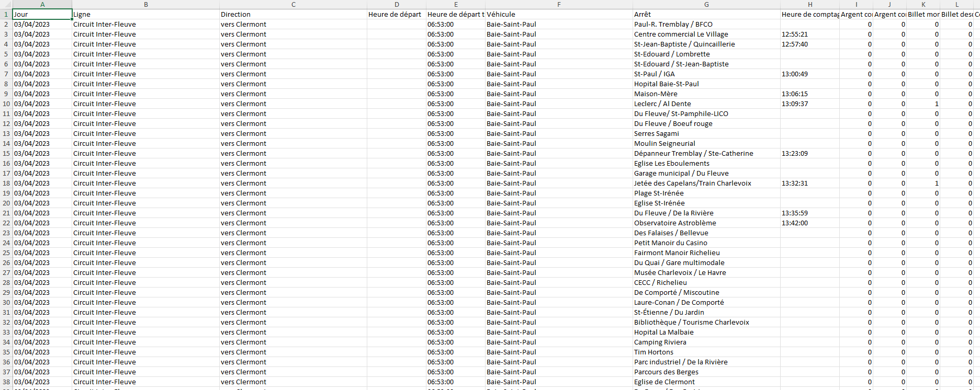Click cell 'Hopital La Malbaie'
Screen dimensions: 980x390
(x=707, y=332)
